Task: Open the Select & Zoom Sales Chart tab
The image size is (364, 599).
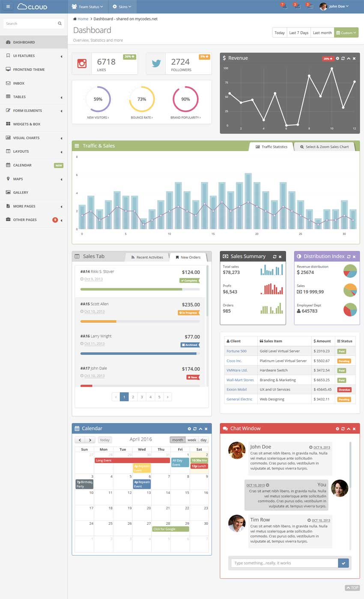Action: pos(324,147)
